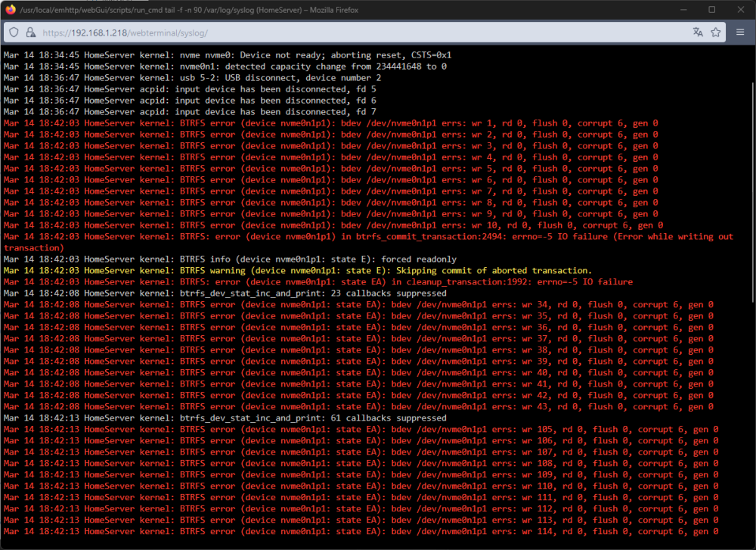Click the 'input device has been disconnected, fd 7' line
This screenshot has height=550, width=756.
coord(190,112)
